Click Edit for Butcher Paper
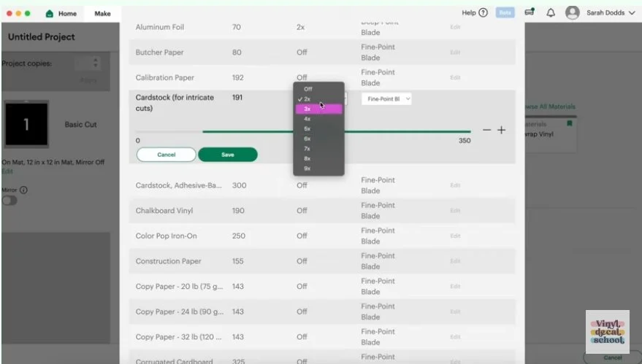This screenshot has width=642, height=364. click(x=455, y=53)
